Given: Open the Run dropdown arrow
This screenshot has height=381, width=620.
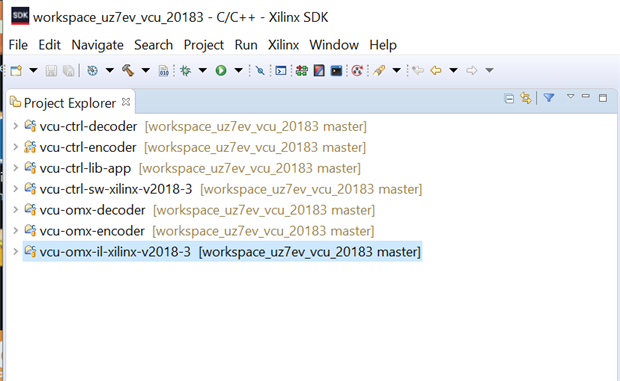Looking at the screenshot, I should pyautogui.click(x=238, y=71).
